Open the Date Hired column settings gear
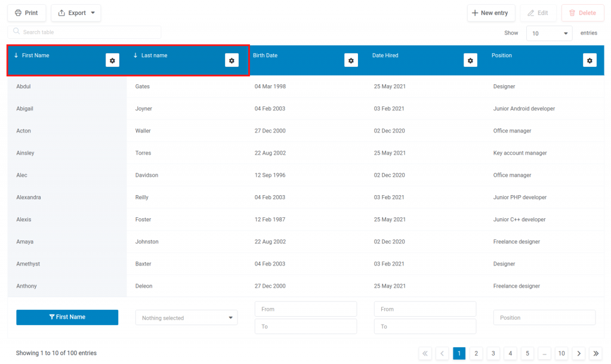This screenshot has width=611, height=364. (x=470, y=60)
